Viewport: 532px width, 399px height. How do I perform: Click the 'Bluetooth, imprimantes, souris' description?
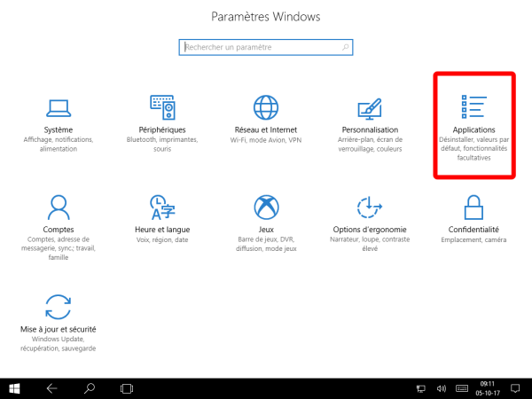coord(162,145)
